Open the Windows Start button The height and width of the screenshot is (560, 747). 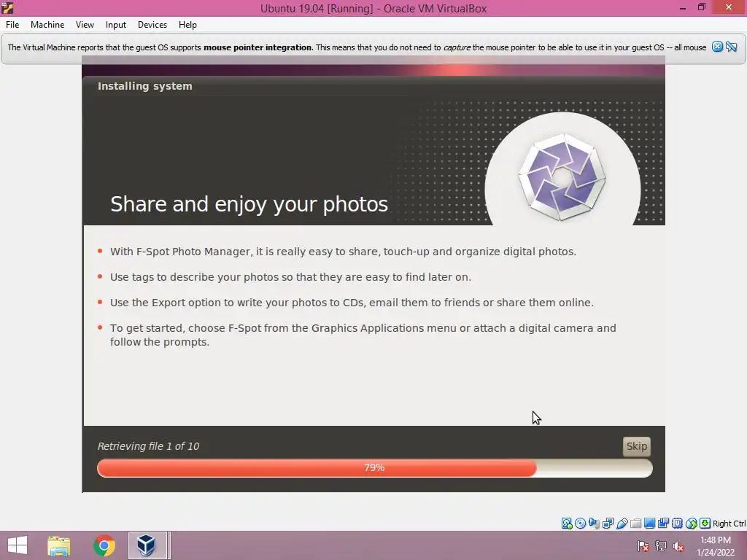pyautogui.click(x=18, y=545)
